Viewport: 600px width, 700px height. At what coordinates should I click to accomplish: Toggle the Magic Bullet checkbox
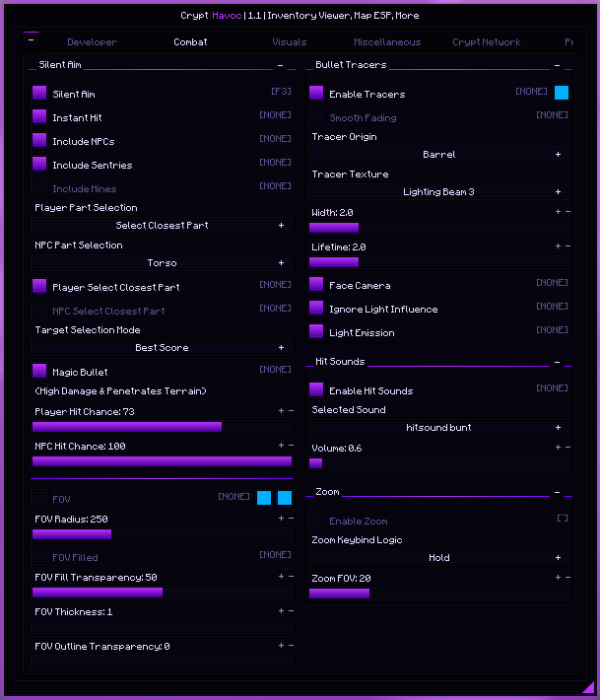pos(39,371)
